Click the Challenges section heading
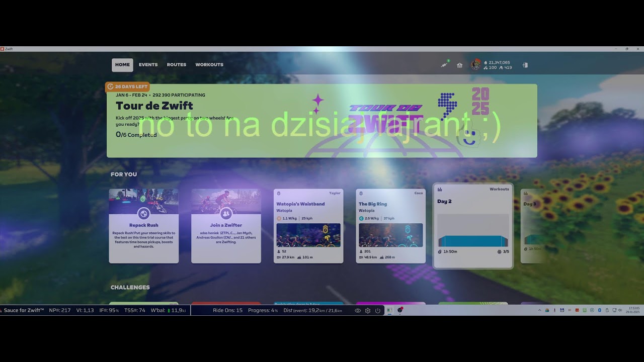This screenshot has height=362, width=644. pos(130,288)
